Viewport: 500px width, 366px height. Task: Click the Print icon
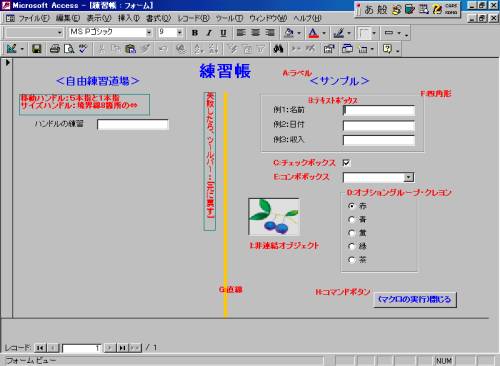click(55, 49)
